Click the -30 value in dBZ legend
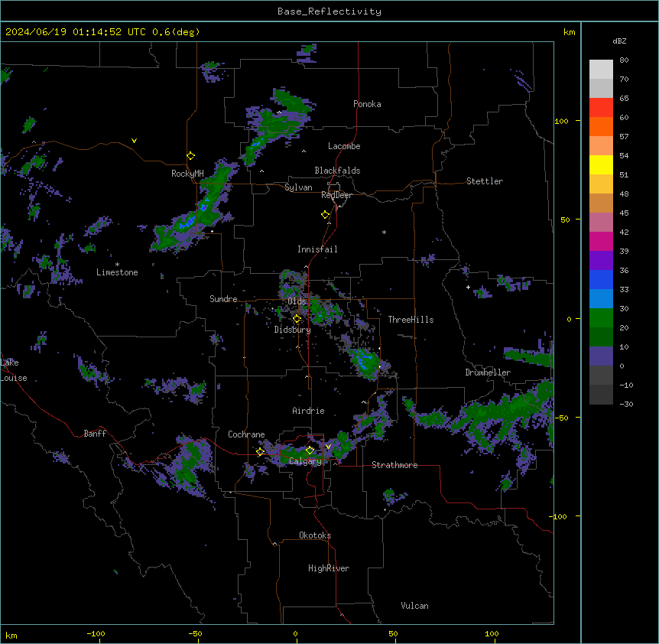Screen dimensions: 659x644 (626, 404)
